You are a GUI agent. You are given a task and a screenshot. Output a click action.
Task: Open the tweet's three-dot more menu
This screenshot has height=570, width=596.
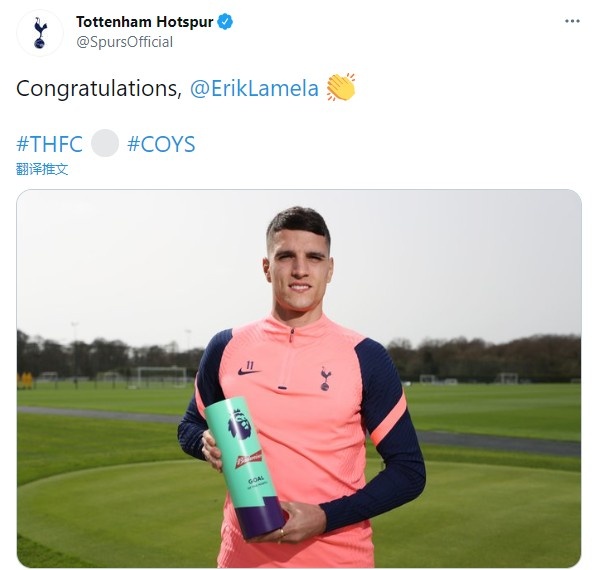click(x=572, y=21)
